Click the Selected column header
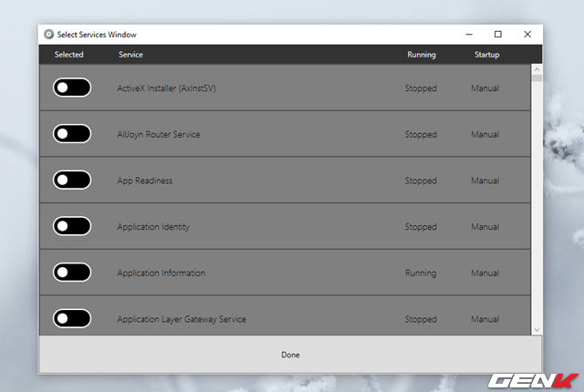This screenshot has width=584, height=392. point(69,55)
